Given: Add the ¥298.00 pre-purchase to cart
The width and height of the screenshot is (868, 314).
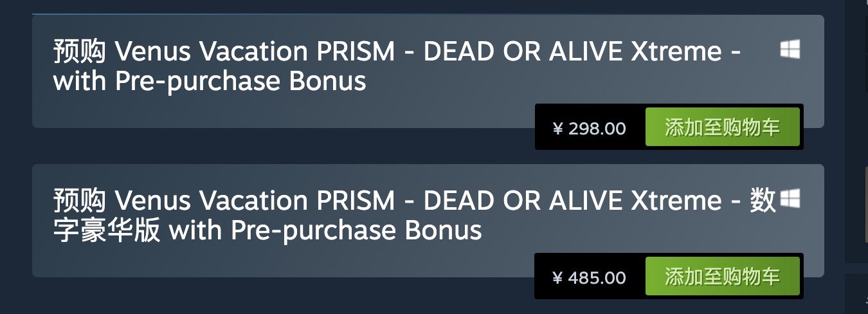Looking at the screenshot, I should [722, 127].
